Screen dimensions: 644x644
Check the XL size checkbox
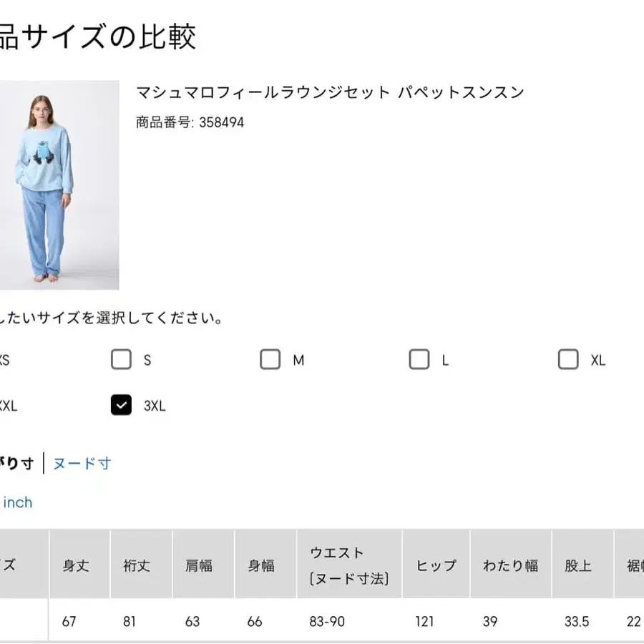point(568,359)
